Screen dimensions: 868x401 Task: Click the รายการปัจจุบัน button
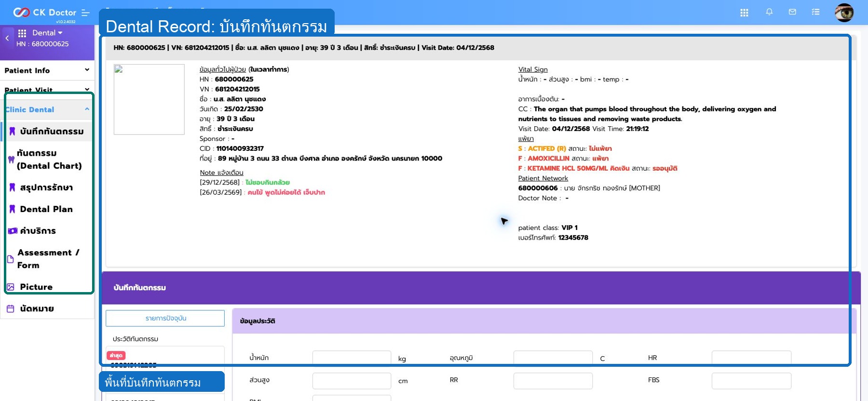(165, 318)
